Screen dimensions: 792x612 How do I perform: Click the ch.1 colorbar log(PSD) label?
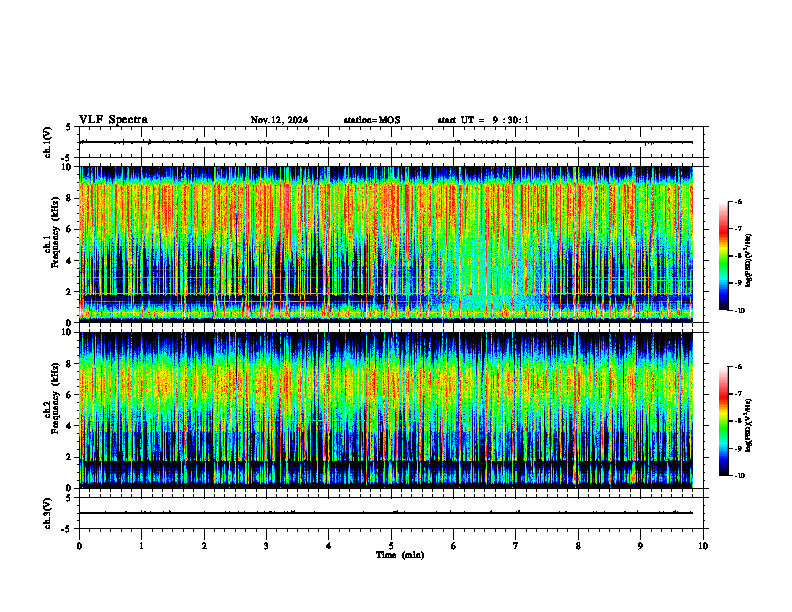click(x=749, y=261)
